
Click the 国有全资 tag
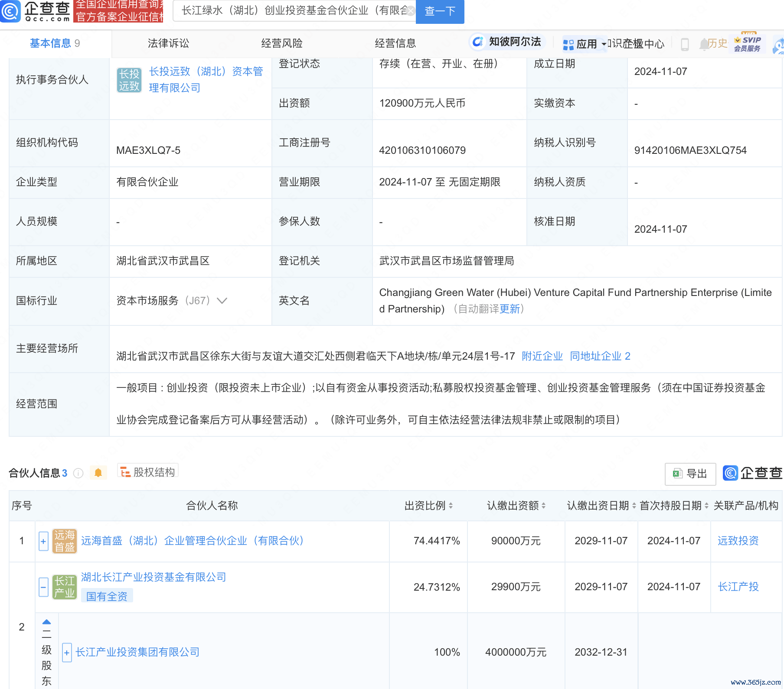click(x=107, y=596)
